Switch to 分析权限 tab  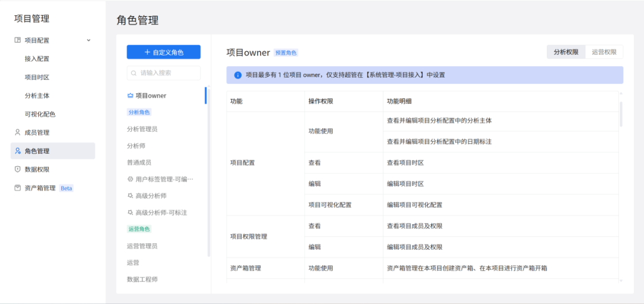pyautogui.click(x=566, y=52)
